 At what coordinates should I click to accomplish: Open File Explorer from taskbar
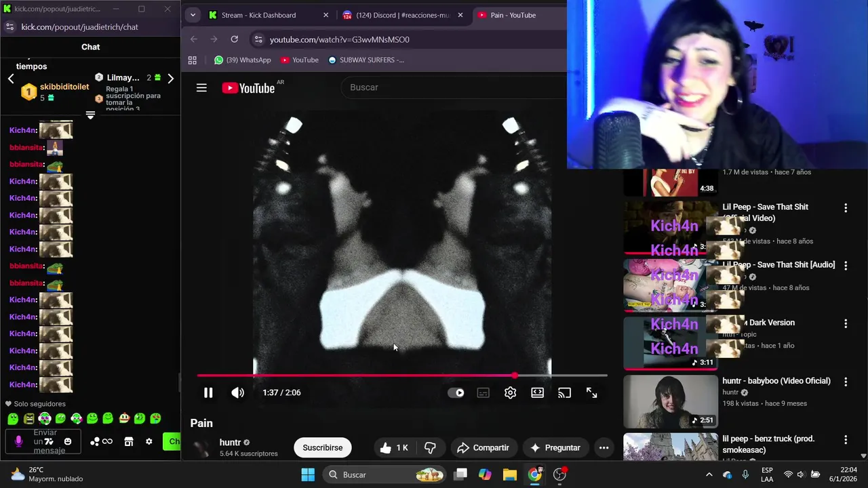(509, 474)
